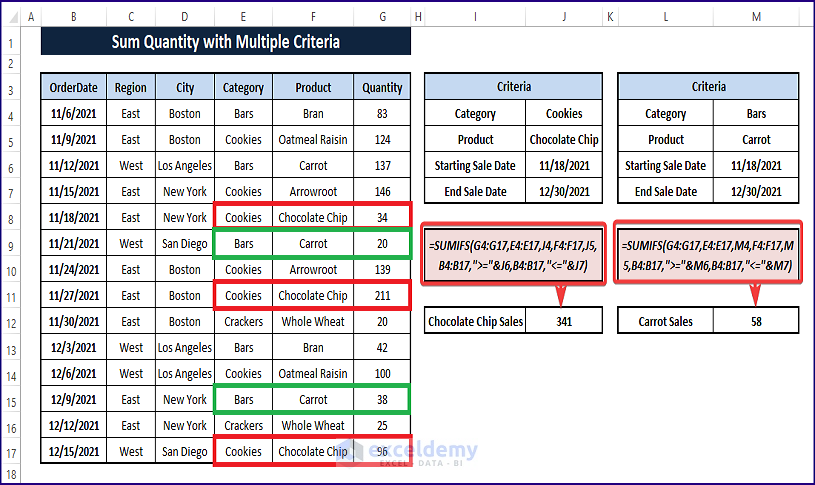Click the OrderDate header cell

(x=73, y=87)
